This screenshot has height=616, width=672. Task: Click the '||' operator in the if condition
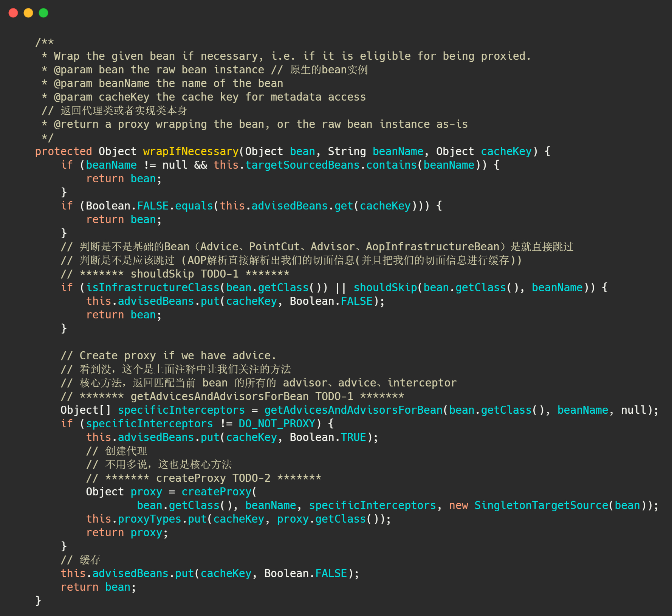coord(341,287)
